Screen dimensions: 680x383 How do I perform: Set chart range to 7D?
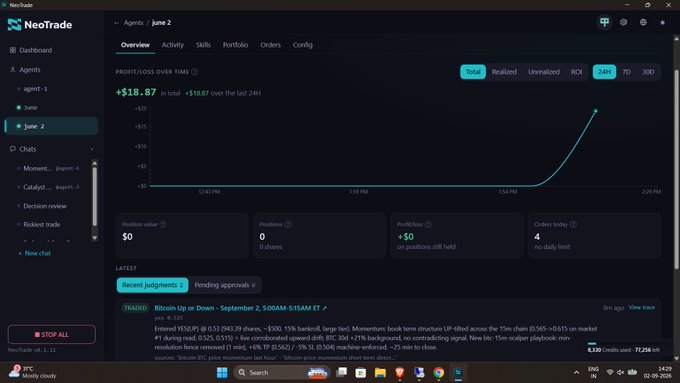(x=626, y=72)
